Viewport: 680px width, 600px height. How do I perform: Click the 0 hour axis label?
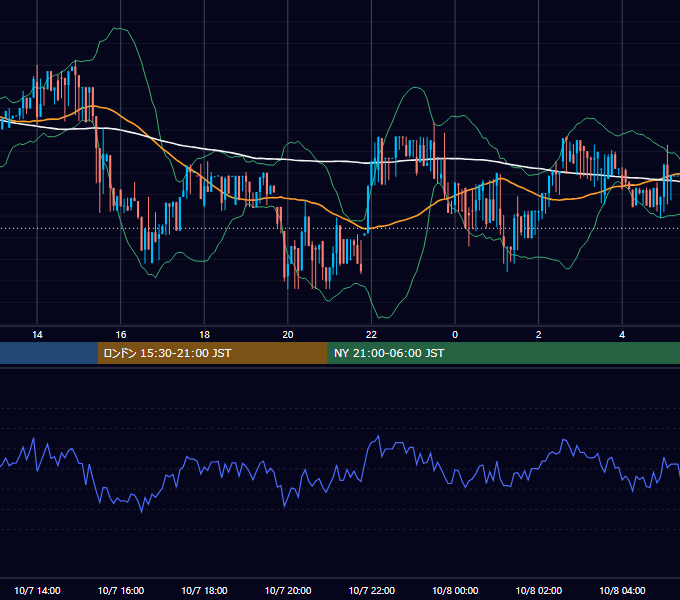(455, 335)
